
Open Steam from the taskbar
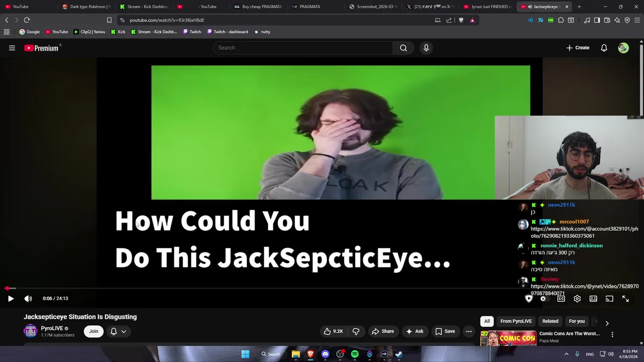398,354
